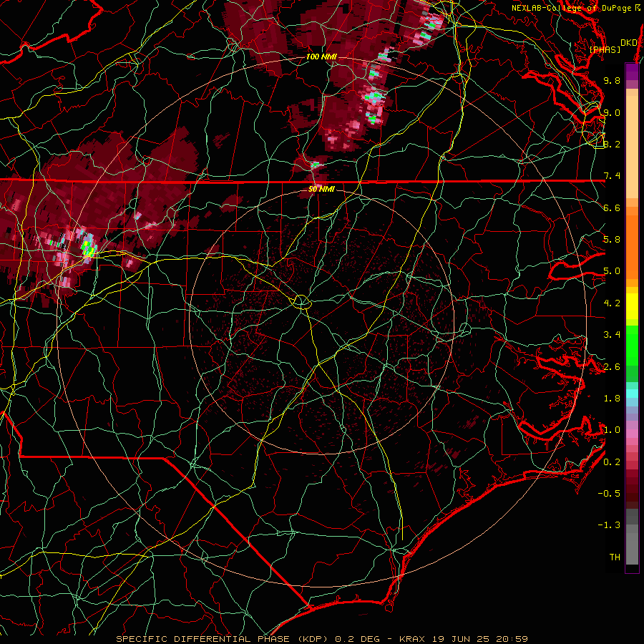This screenshot has width=644, height=644.
Task: Click the 2.6 scale value label
Action: click(612, 367)
